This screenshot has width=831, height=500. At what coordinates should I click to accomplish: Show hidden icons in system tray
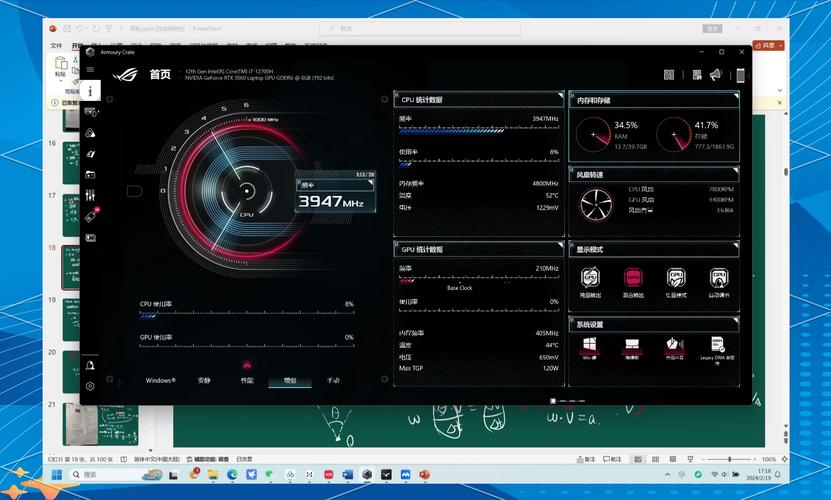tap(667, 475)
